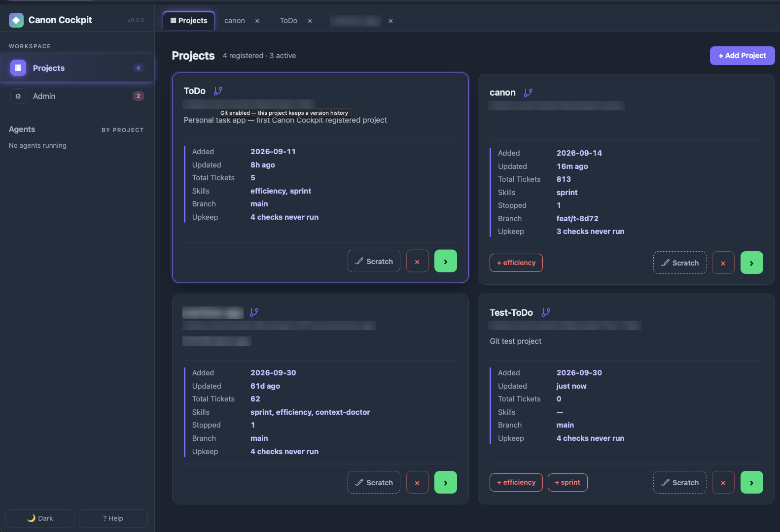Click the 'sprint, efficiency, context-doctor' skills value

click(310, 412)
